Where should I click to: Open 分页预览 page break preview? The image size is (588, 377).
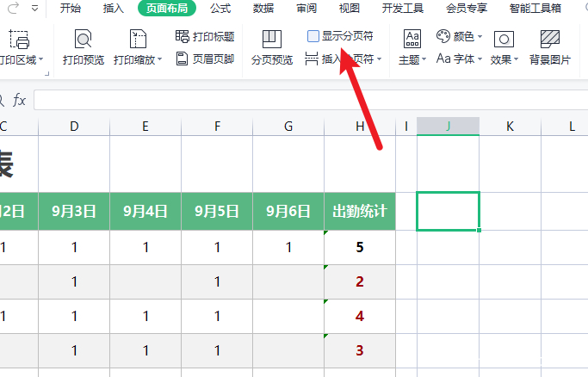272,47
